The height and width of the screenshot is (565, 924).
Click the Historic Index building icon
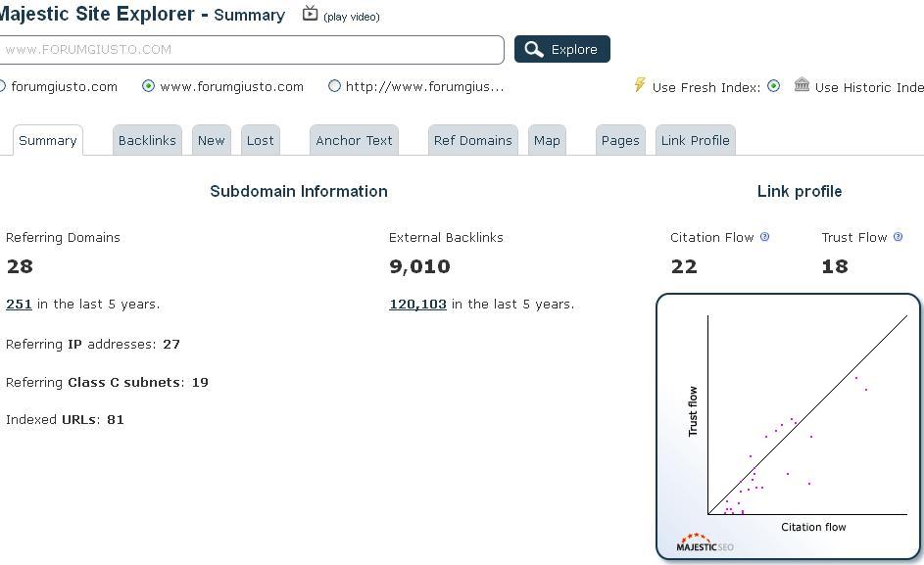pyautogui.click(x=802, y=85)
